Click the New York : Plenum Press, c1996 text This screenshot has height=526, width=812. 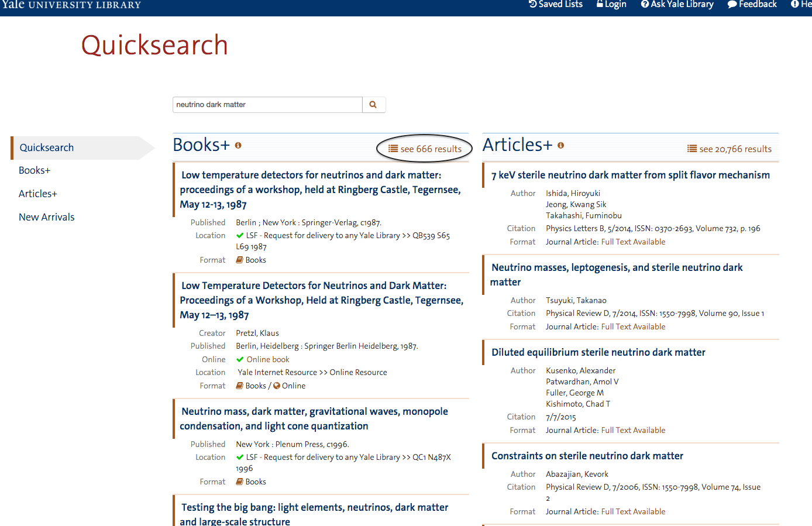pyautogui.click(x=293, y=444)
